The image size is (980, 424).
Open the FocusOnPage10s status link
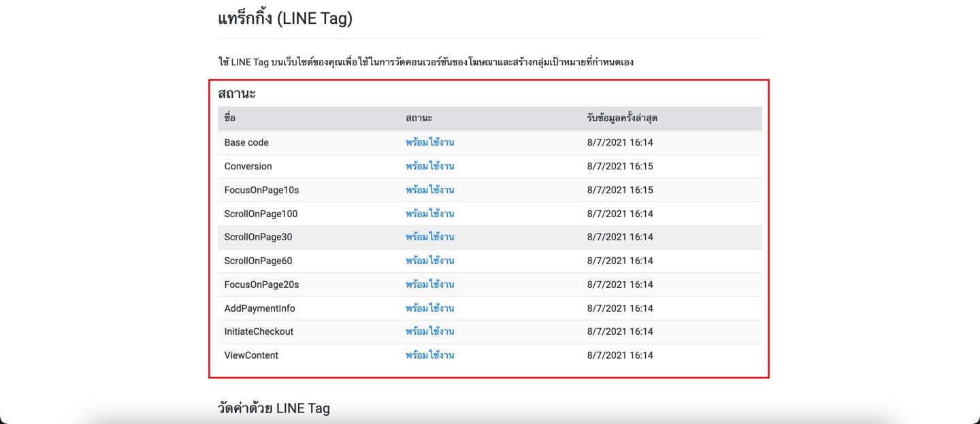tap(429, 190)
